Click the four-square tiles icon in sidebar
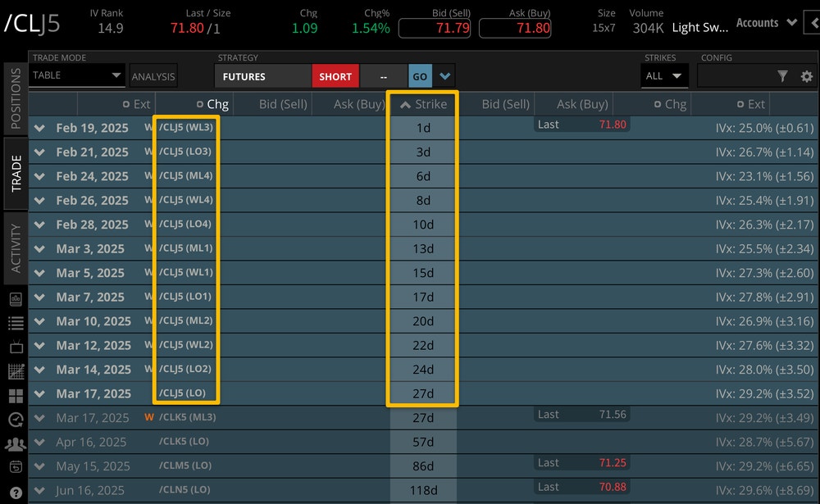This screenshot has width=820, height=504. pyautogui.click(x=16, y=396)
